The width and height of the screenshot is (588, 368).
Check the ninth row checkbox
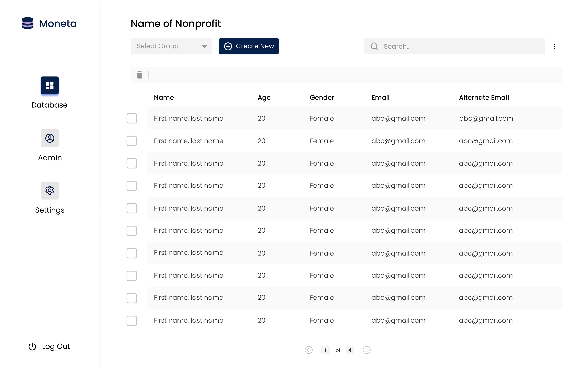click(x=132, y=298)
